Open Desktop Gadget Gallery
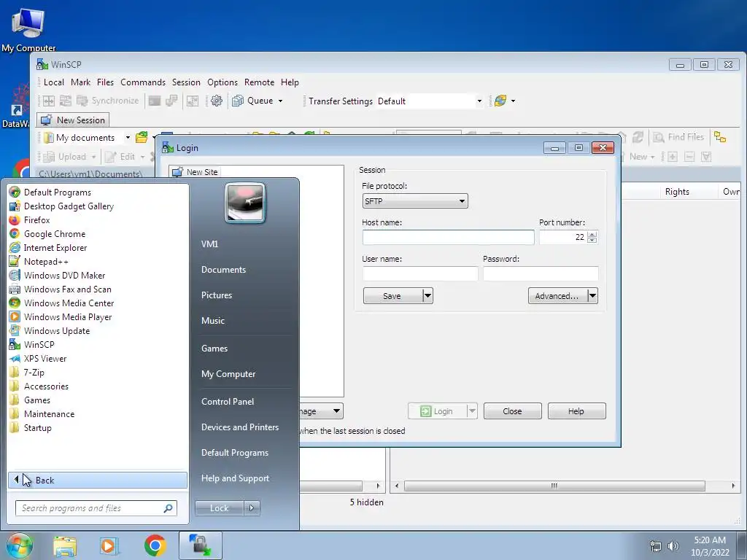Screen dimensions: 747x560 (69, 206)
